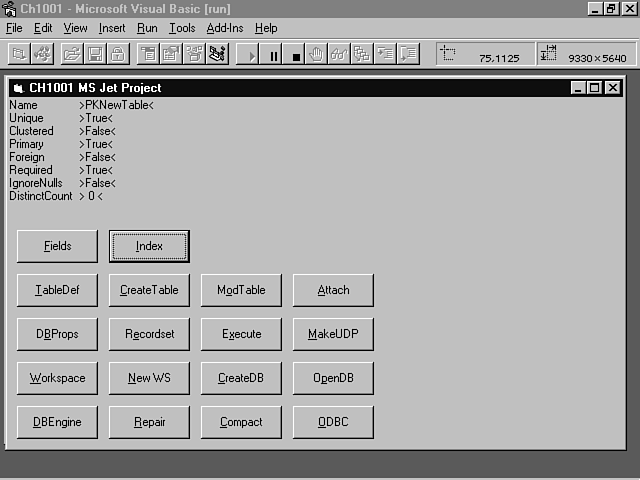Open the Add-Ins menu
This screenshot has height=480, width=640.
pos(224,28)
